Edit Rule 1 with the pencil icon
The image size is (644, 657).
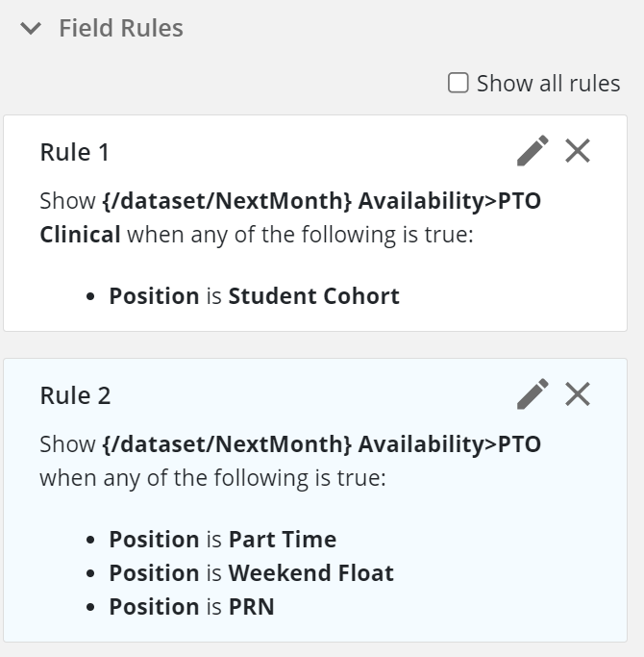[533, 151]
